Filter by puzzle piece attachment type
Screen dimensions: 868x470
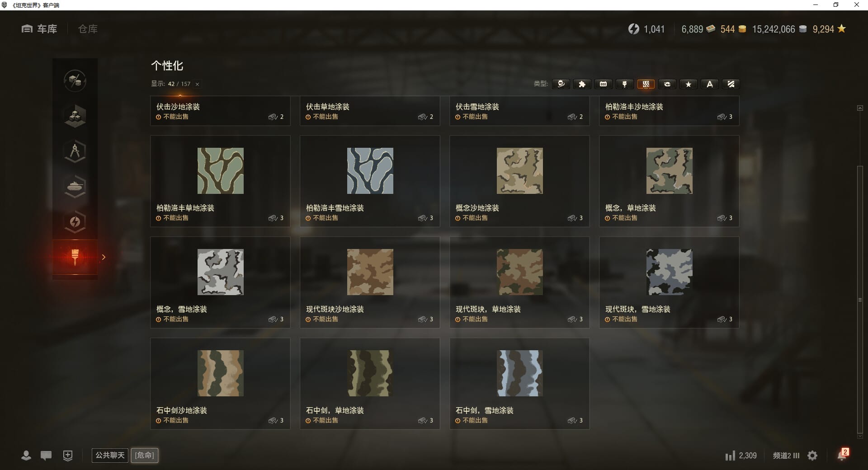(x=582, y=84)
